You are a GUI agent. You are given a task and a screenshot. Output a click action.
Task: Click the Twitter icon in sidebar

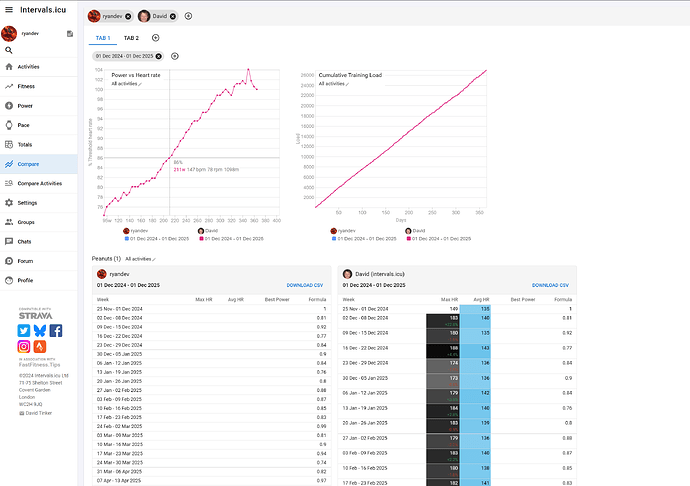pos(24,331)
